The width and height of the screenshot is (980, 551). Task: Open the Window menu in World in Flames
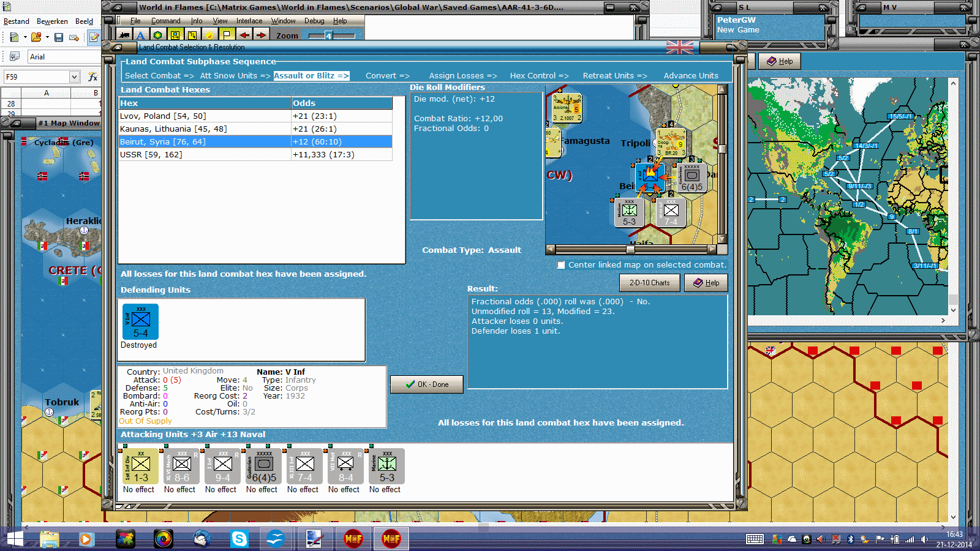pyautogui.click(x=283, y=21)
